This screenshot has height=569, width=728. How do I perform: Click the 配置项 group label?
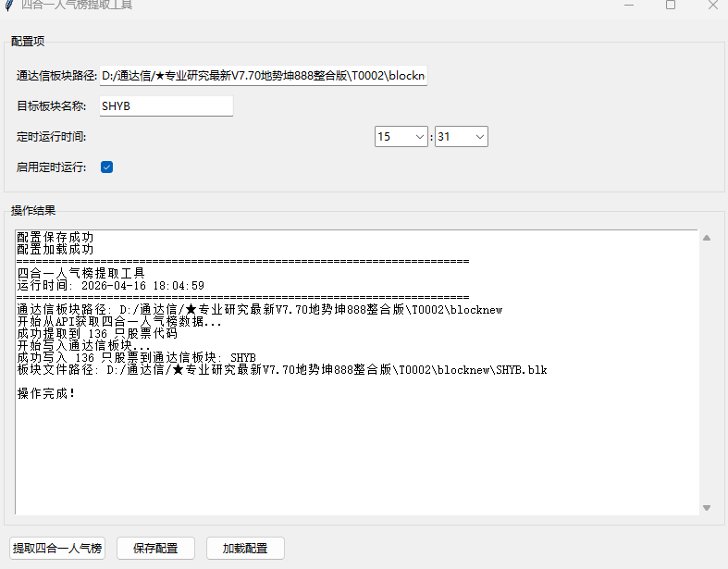click(28, 42)
